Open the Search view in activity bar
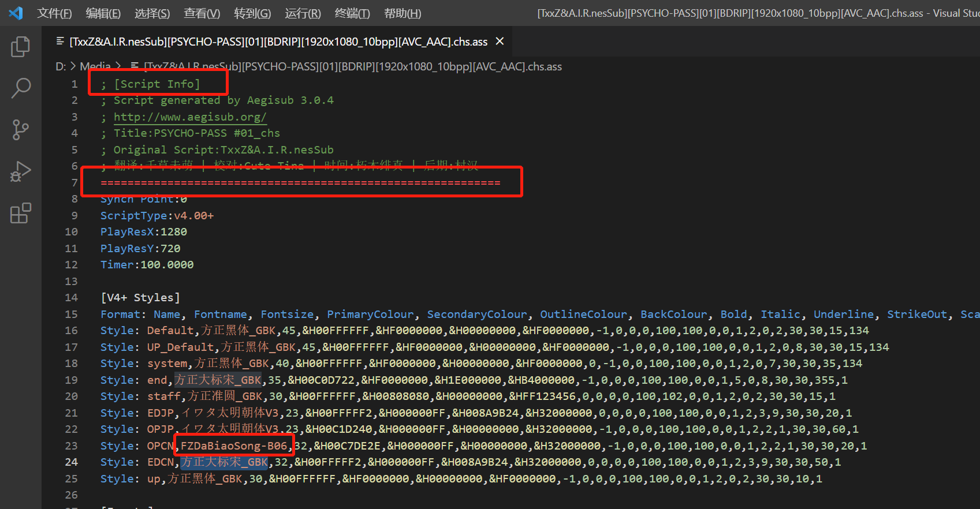The image size is (980, 509). pyautogui.click(x=20, y=88)
